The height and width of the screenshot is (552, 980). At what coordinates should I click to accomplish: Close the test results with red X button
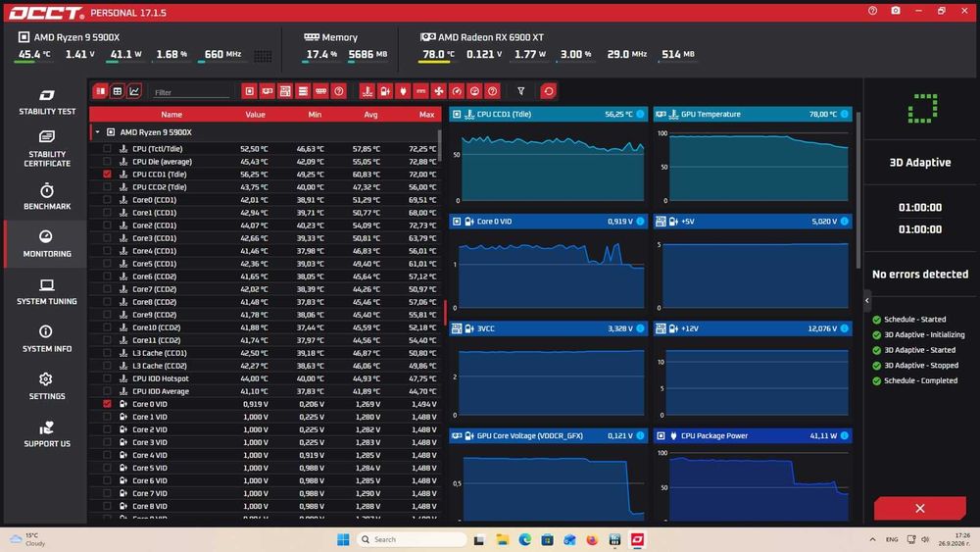pyautogui.click(x=919, y=508)
